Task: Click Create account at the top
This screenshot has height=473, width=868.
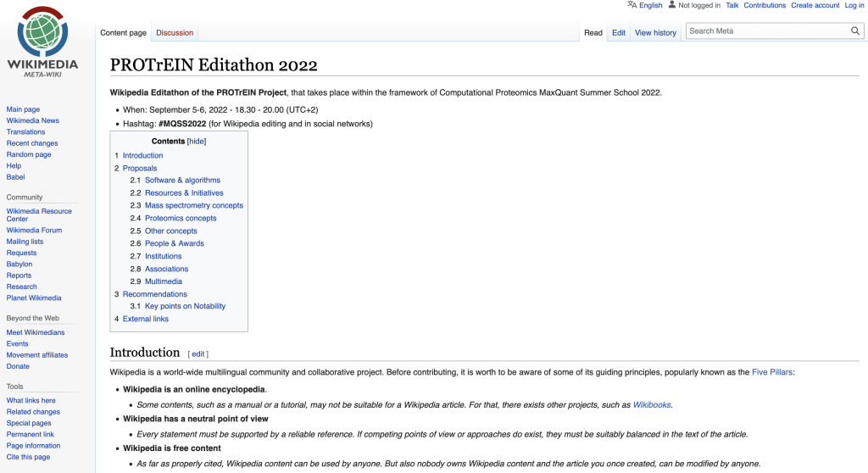Action: pyautogui.click(x=815, y=5)
